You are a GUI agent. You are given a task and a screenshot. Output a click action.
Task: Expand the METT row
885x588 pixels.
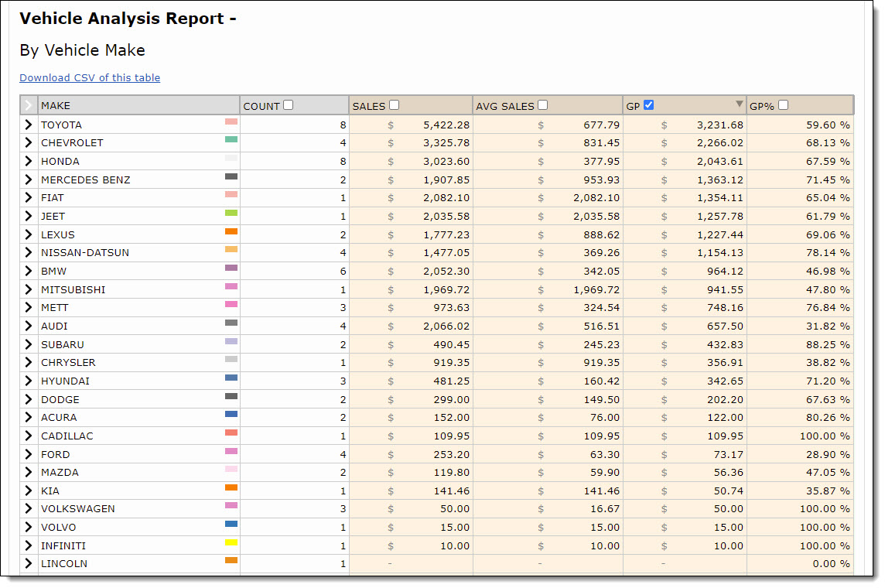click(x=28, y=308)
